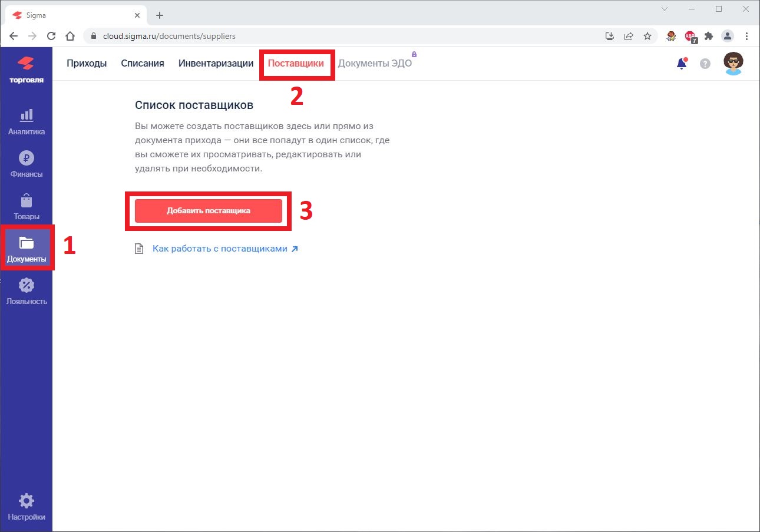This screenshot has height=532, width=760.
Task: Open the user avatar profile menu
Action: (x=733, y=63)
